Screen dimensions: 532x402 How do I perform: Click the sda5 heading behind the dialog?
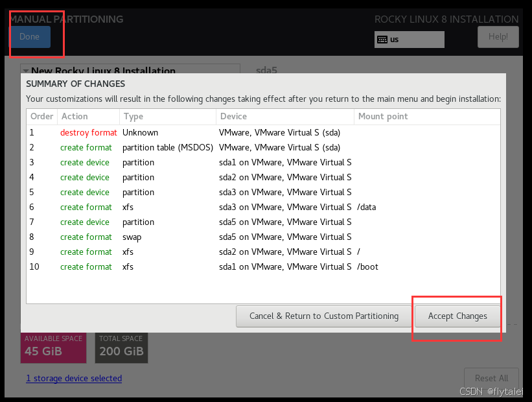[x=266, y=70]
